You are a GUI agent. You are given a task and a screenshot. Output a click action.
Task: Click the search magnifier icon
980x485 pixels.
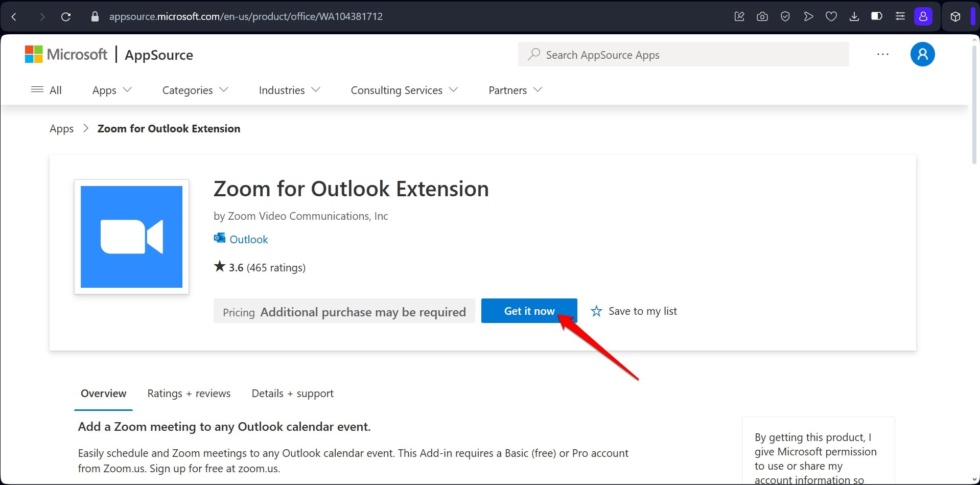click(x=534, y=54)
